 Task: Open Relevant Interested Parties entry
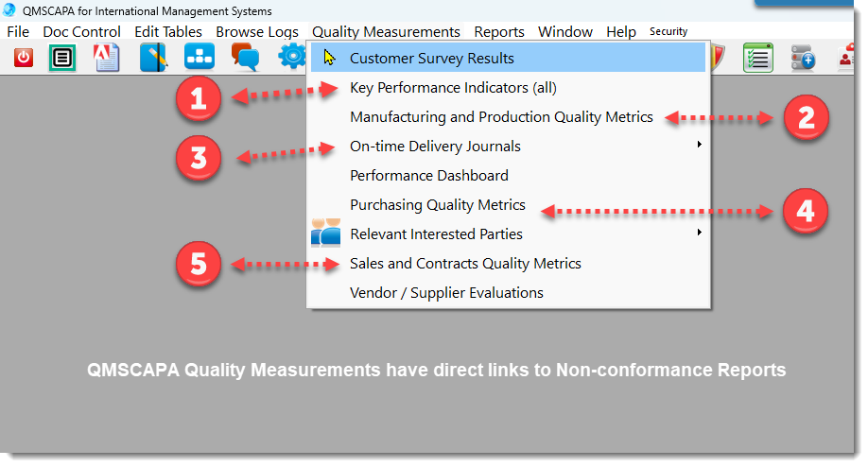click(508, 234)
